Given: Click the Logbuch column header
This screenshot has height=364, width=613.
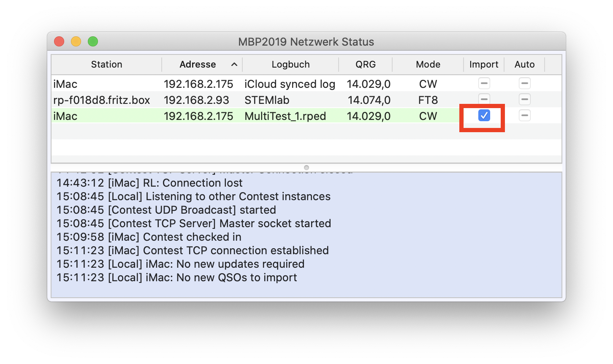Looking at the screenshot, I should 290,65.
